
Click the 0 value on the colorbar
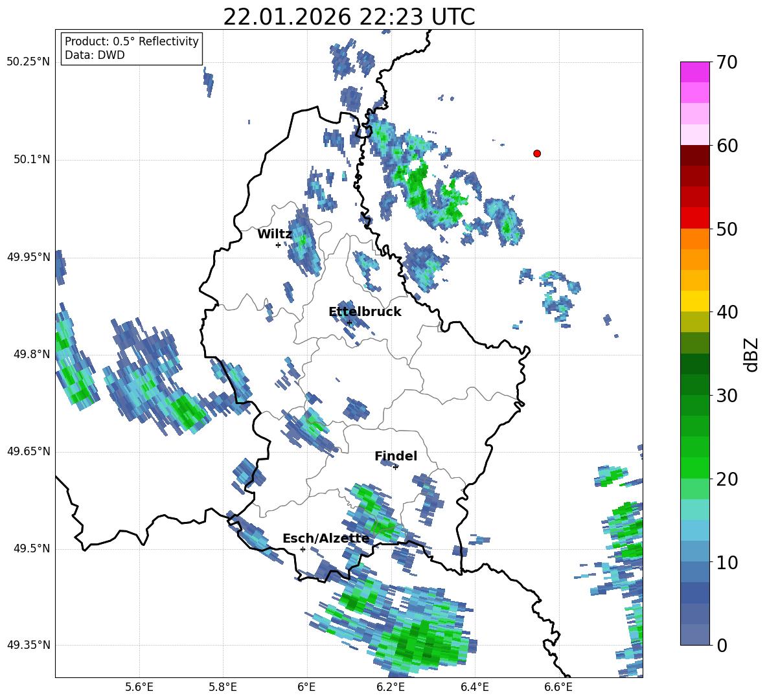(721, 646)
